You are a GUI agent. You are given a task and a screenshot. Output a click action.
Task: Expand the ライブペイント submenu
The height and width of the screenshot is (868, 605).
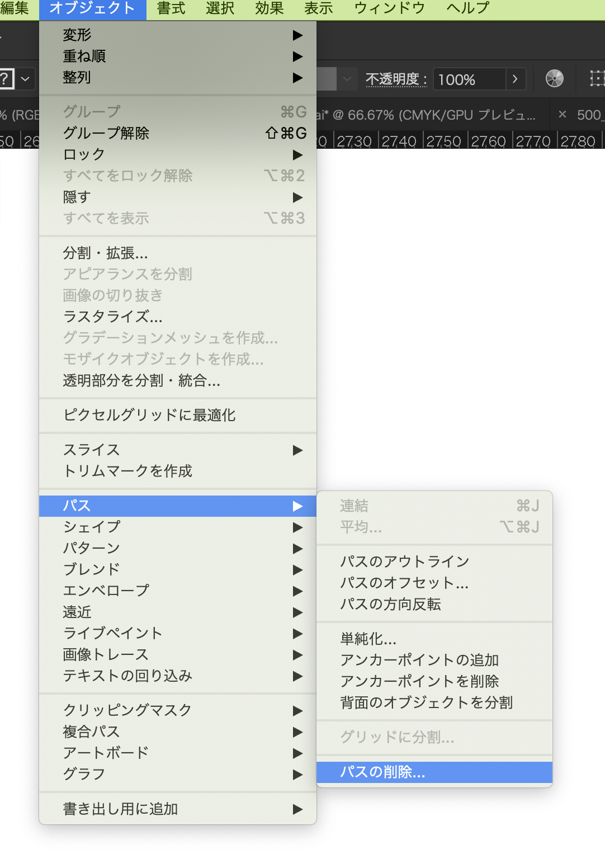[178, 634]
